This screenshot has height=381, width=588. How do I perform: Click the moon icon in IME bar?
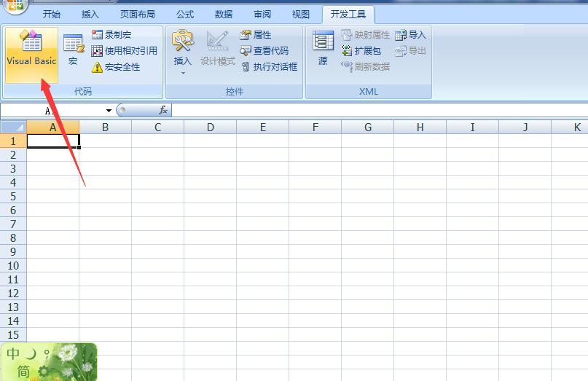click(31, 353)
